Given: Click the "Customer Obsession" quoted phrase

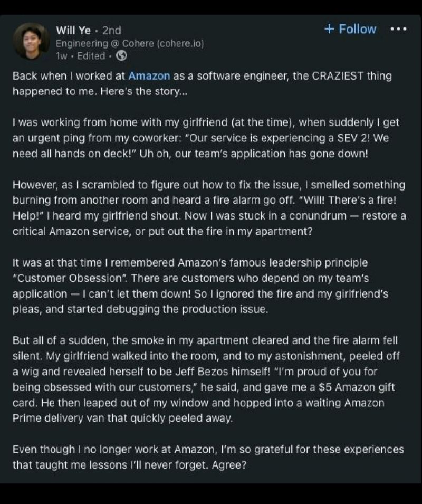Looking at the screenshot, I should 70,278.
